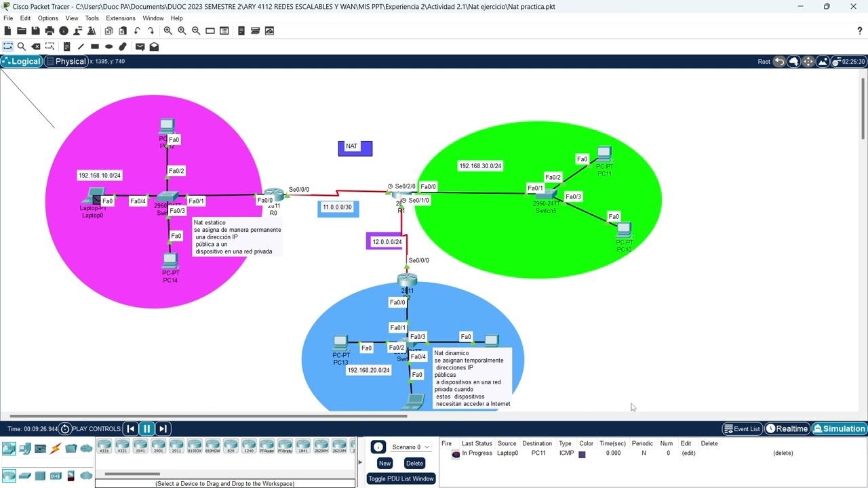Open a file with the folder icon
This screenshot has width=868, height=488.
click(22, 30)
